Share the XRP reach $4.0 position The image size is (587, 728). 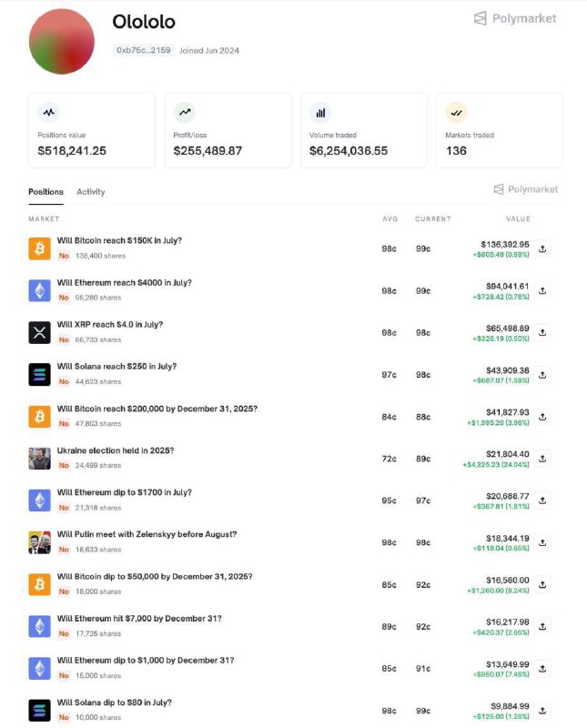coord(542,332)
